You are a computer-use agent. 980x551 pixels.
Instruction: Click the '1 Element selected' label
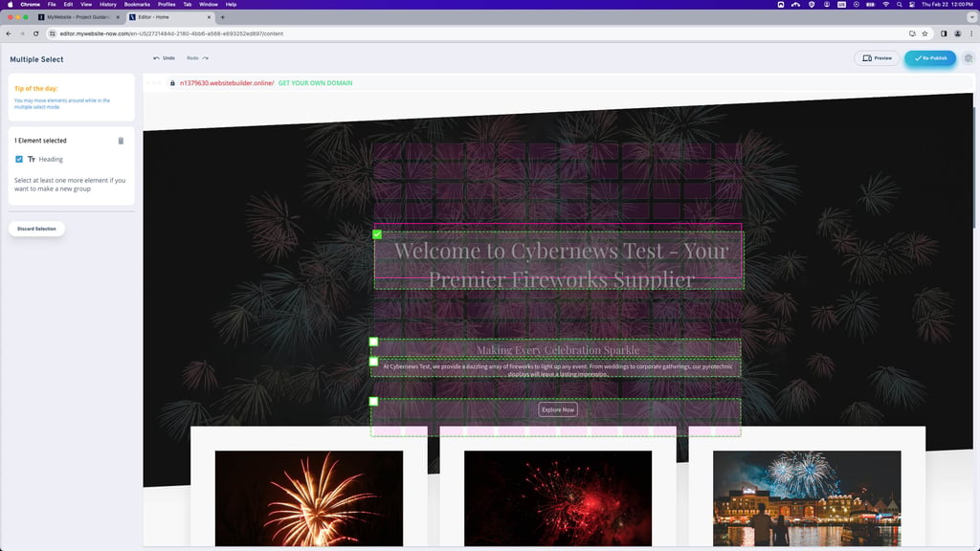(x=40, y=141)
